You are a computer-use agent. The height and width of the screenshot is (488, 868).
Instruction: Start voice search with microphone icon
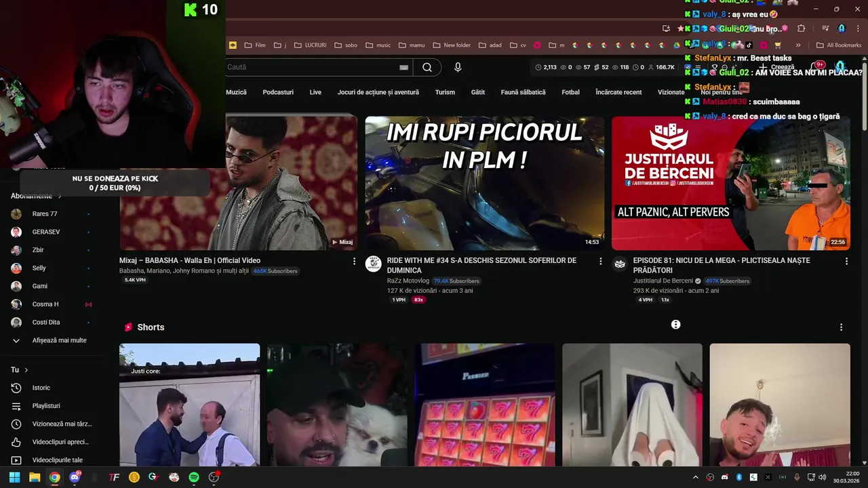pyautogui.click(x=458, y=67)
